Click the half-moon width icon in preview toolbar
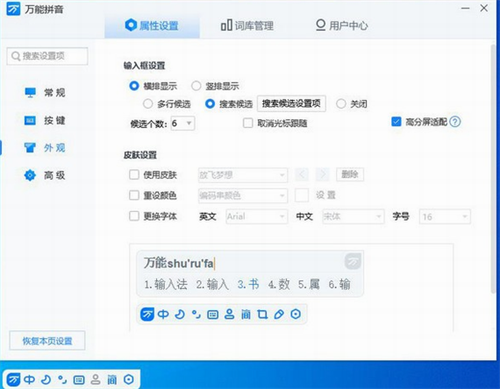The width and height of the screenshot is (500, 389). pos(180,314)
